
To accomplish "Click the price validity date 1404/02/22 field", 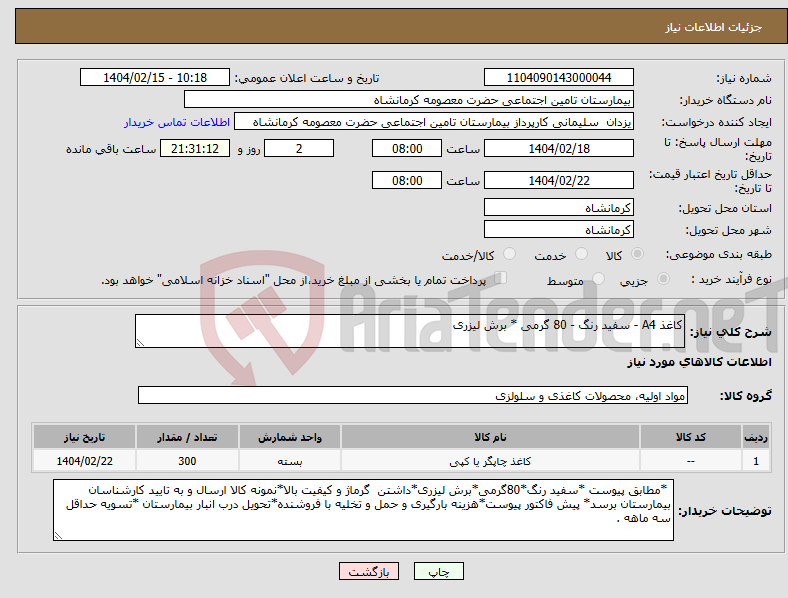I will pos(558,180).
